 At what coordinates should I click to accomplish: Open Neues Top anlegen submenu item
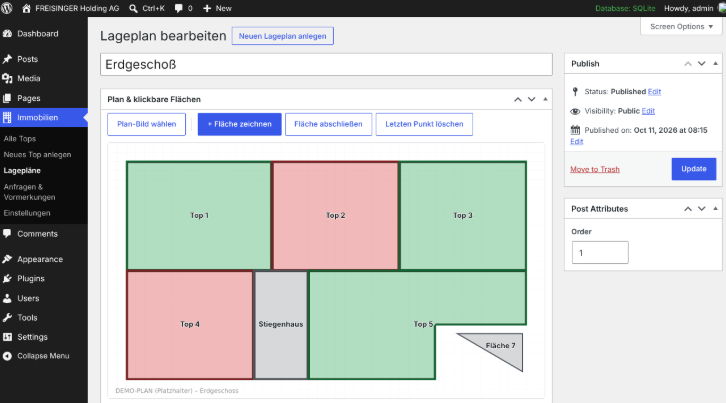tap(37, 154)
